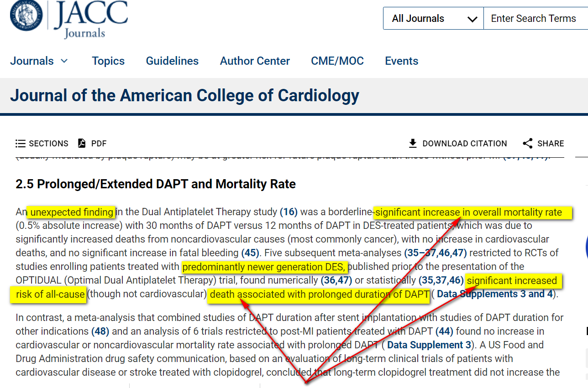588x388 pixels.
Task: Click the Journal of the American College of Cardiology title
Action: [184, 96]
